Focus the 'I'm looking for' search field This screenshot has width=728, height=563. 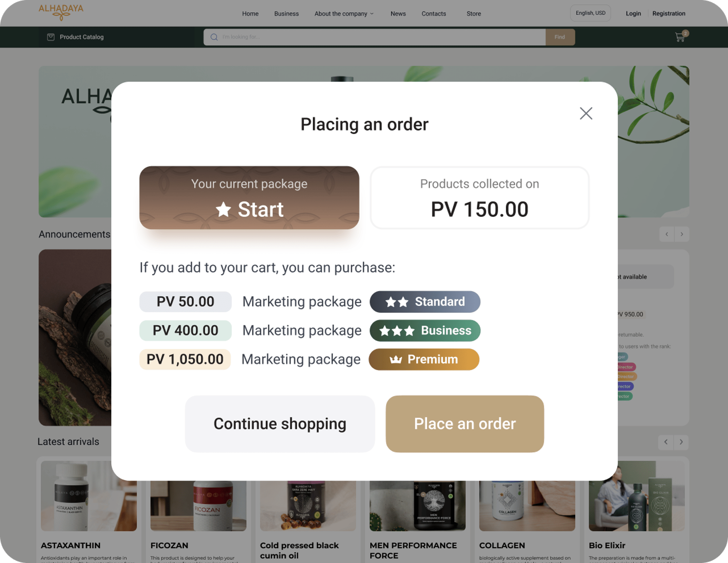pyautogui.click(x=380, y=37)
